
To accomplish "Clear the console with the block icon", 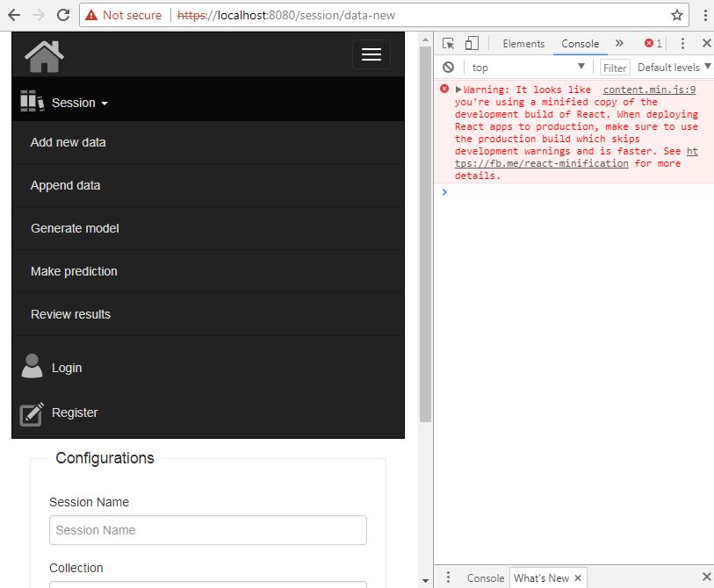I will (449, 67).
